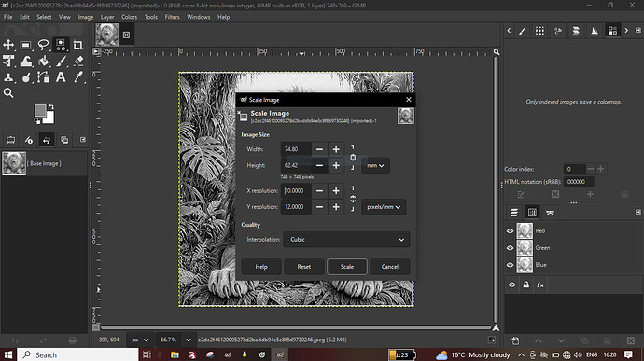This screenshot has height=361, width=644.
Task: Open the File menu
Action: pos(7,17)
